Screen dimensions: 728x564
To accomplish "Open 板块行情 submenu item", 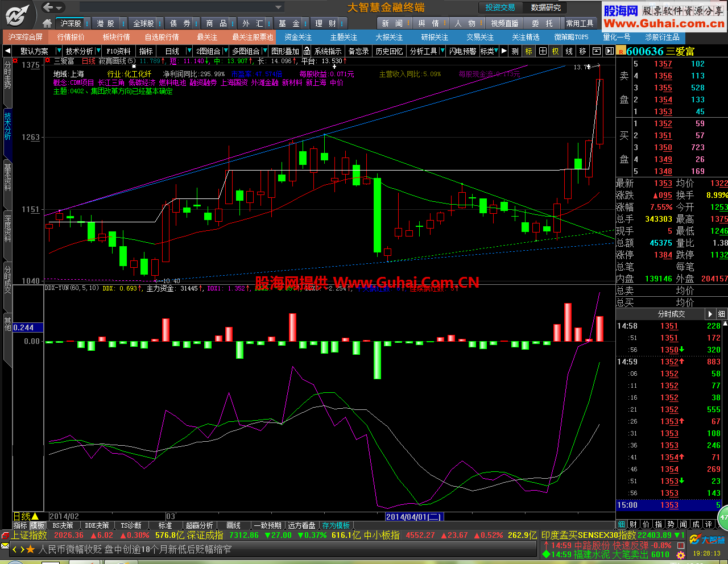I will click(x=117, y=37).
